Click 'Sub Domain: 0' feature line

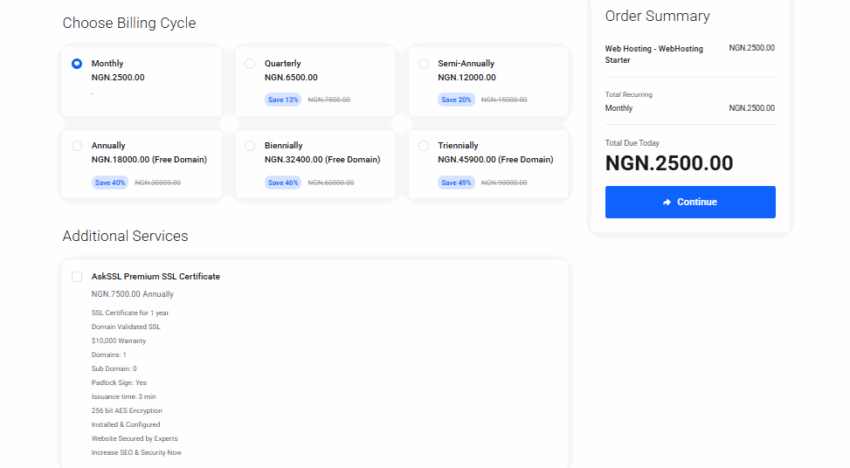[x=114, y=369]
